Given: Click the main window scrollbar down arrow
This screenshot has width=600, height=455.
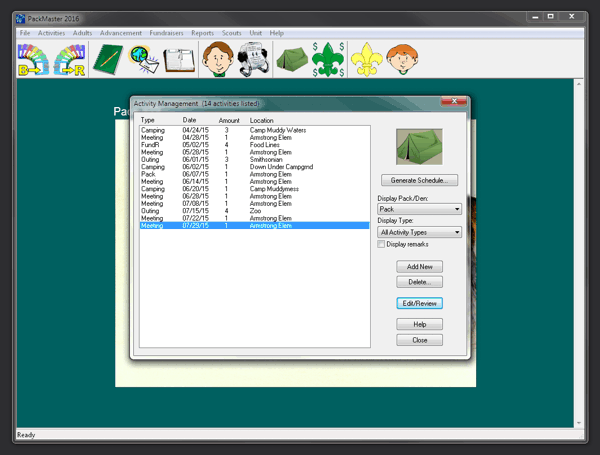Looking at the screenshot, I should [579, 423].
